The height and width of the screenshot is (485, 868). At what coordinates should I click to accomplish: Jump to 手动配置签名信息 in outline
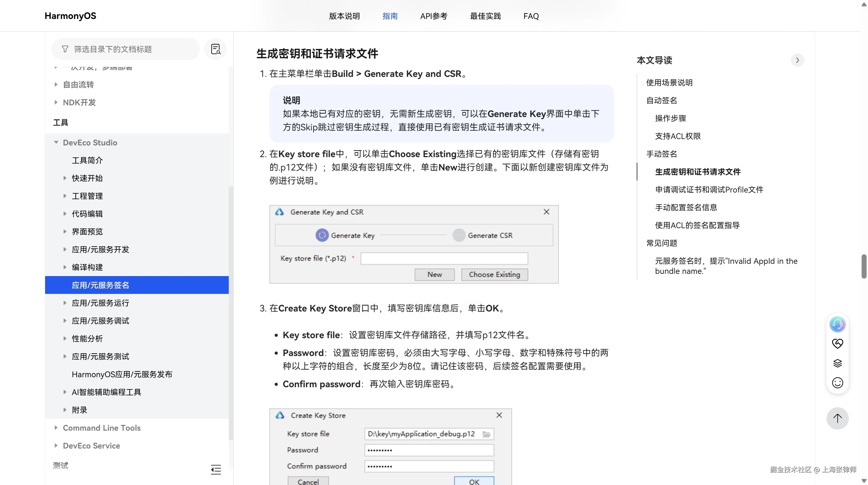click(x=686, y=208)
